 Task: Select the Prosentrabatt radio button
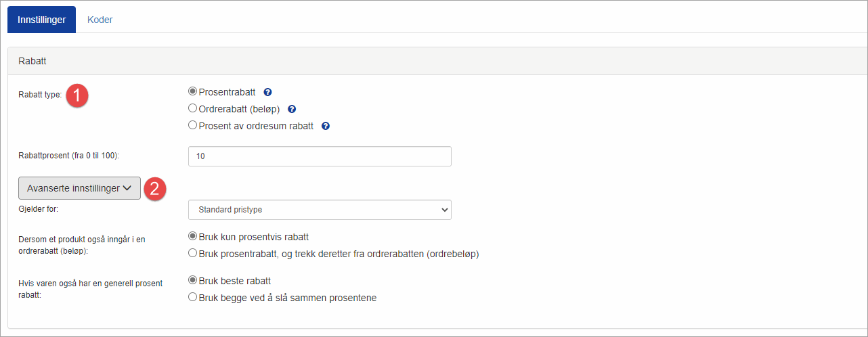tap(193, 92)
